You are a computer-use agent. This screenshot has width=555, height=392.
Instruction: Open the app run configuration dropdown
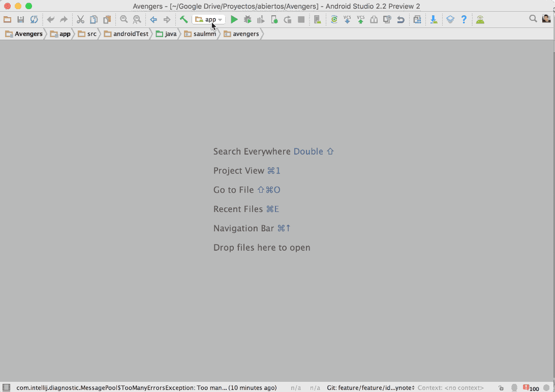point(208,19)
